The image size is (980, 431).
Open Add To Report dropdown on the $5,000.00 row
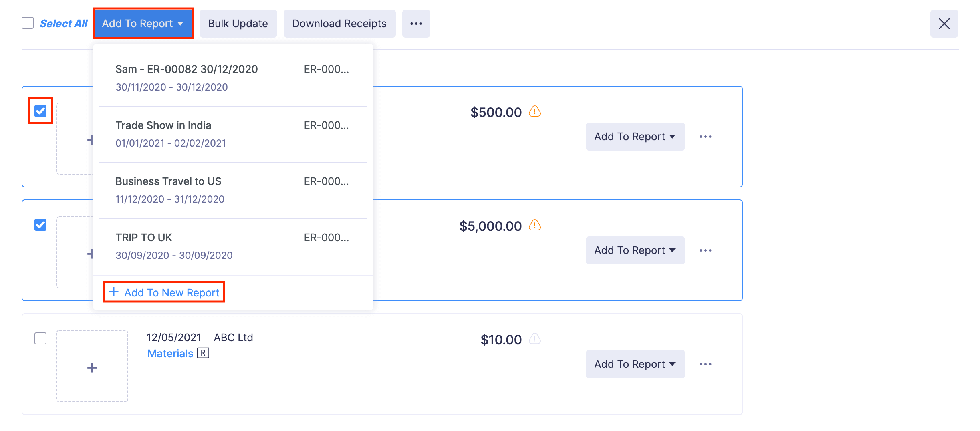pyautogui.click(x=635, y=250)
